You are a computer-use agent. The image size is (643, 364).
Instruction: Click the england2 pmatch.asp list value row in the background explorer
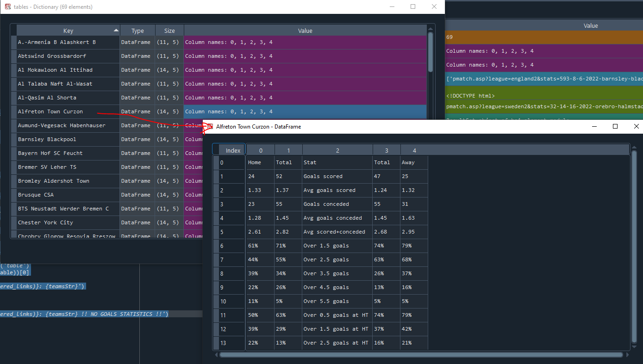[544, 79]
